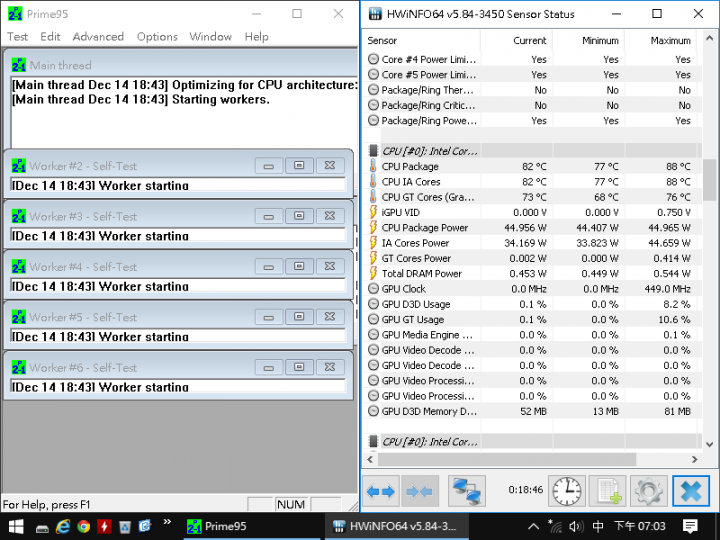Open the Action Center notification icon
The height and width of the screenshot is (540, 720).
[x=690, y=526]
